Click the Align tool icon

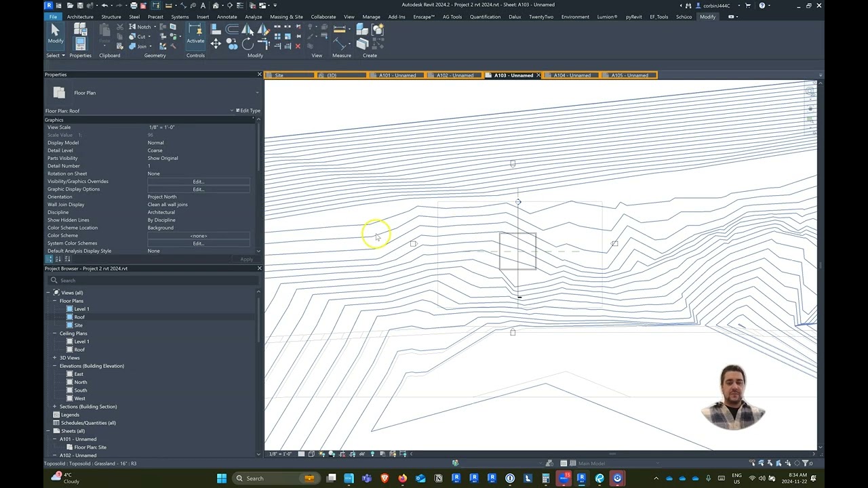click(x=216, y=29)
